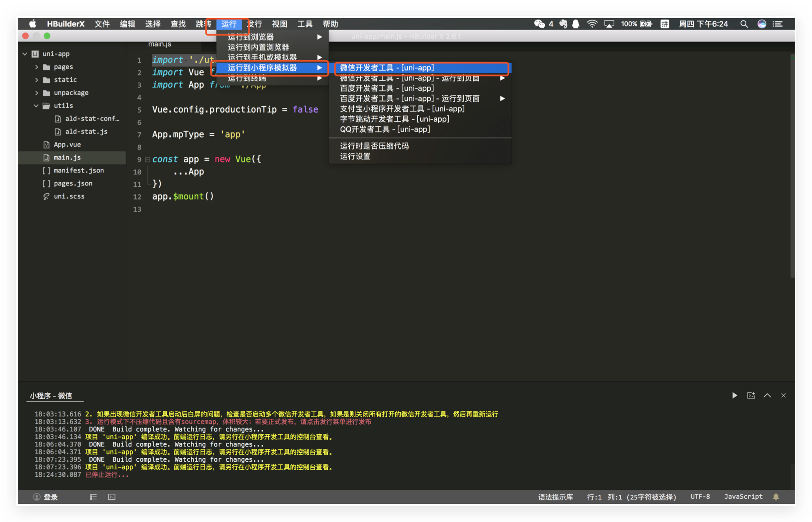Click the uni-app project icon
This screenshot has width=812, height=522.
click(35, 54)
